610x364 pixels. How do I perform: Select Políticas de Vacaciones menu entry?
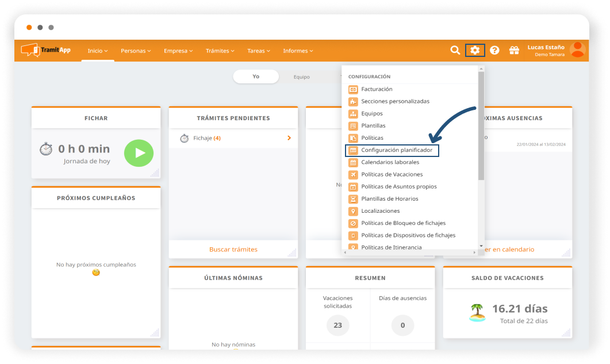click(x=392, y=174)
